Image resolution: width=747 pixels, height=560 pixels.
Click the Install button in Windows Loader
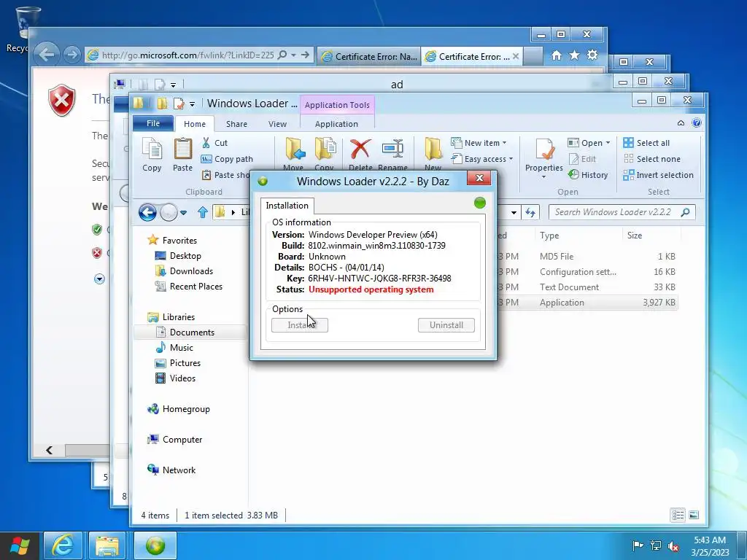point(300,325)
